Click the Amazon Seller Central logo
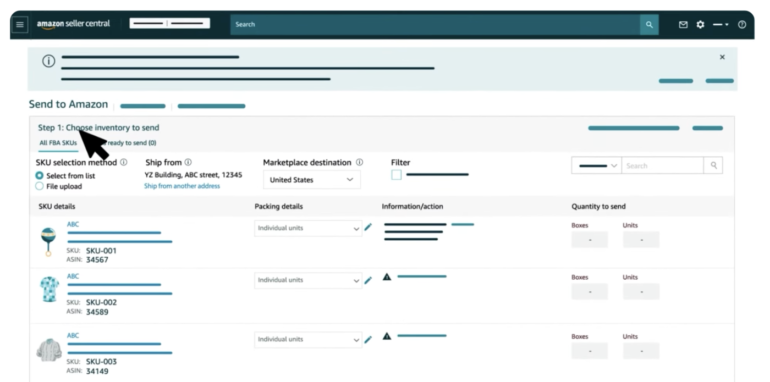 [74, 24]
